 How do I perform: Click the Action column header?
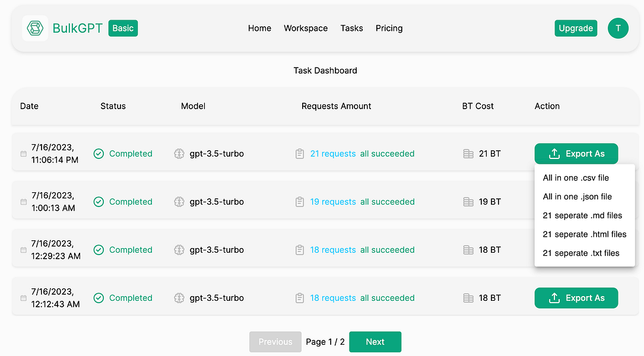pyautogui.click(x=547, y=106)
